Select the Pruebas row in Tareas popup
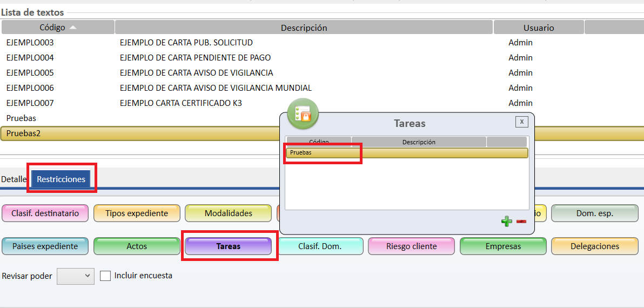Screen dimensions: 644x308 click(323, 153)
